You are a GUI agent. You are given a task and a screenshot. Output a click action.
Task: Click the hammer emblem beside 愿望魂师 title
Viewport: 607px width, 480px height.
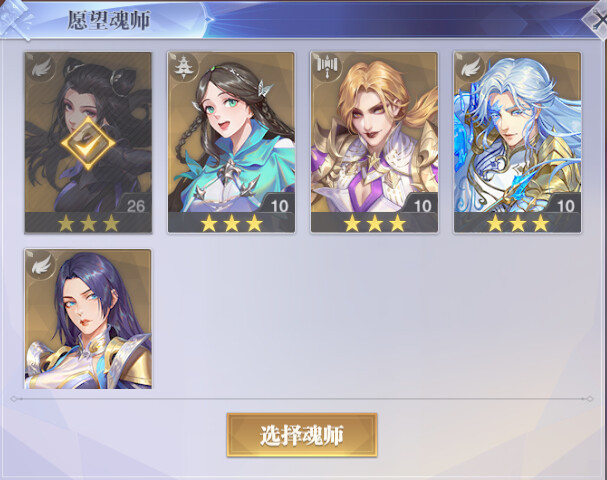[x=15, y=19]
